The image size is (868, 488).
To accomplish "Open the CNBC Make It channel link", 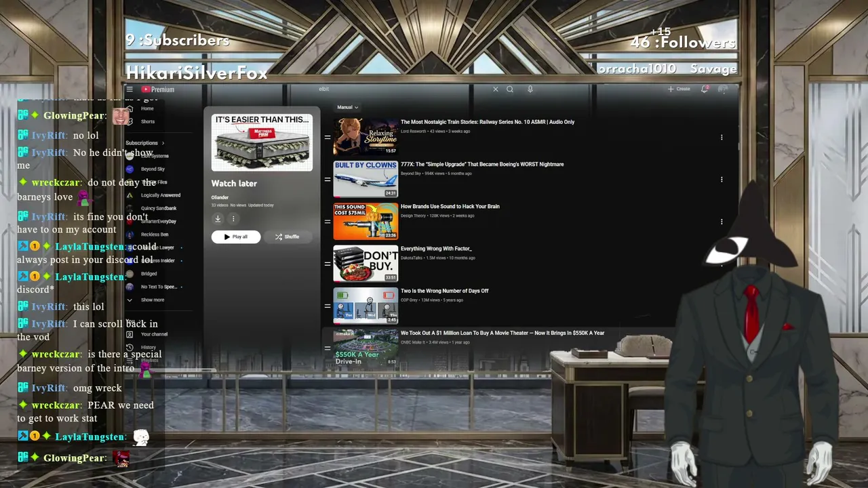I will [414, 342].
